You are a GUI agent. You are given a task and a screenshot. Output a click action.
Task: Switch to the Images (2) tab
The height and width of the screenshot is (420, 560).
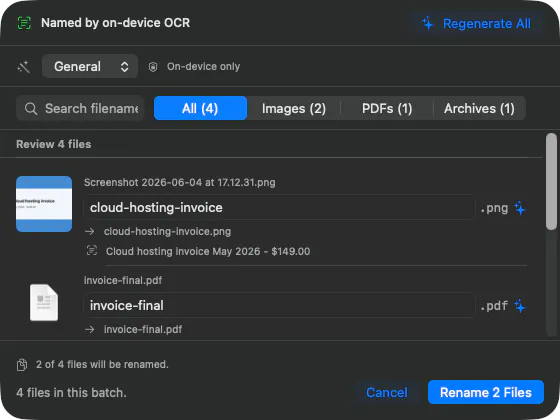tap(294, 108)
